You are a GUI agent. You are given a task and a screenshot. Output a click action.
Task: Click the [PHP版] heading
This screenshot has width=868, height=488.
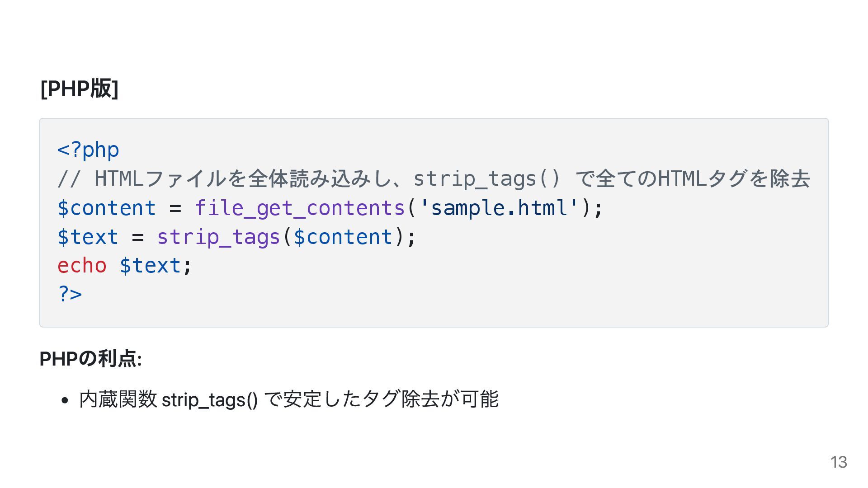point(79,88)
